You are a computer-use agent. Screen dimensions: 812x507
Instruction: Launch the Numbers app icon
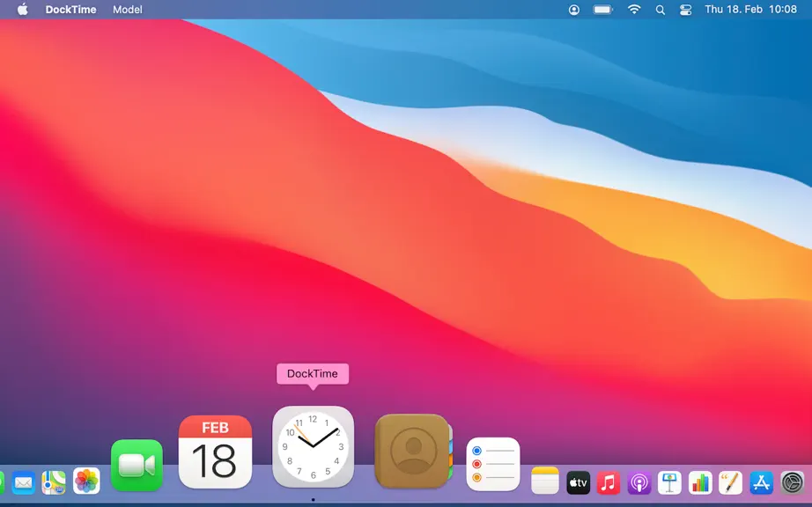point(700,482)
